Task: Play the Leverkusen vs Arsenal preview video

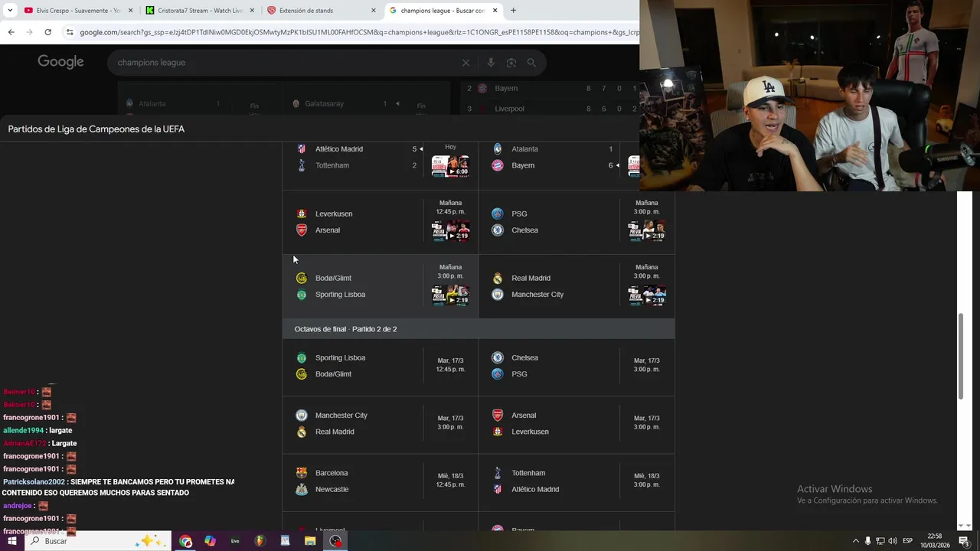Action: (450, 230)
